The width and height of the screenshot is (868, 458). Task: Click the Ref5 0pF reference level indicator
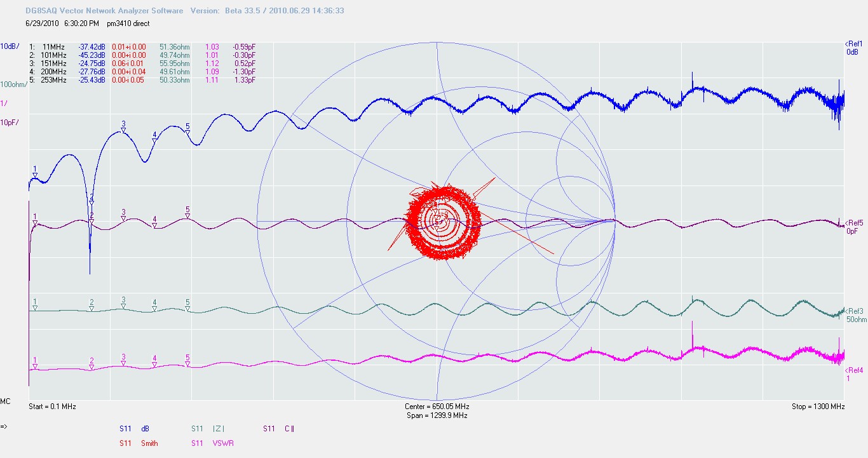(855, 227)
